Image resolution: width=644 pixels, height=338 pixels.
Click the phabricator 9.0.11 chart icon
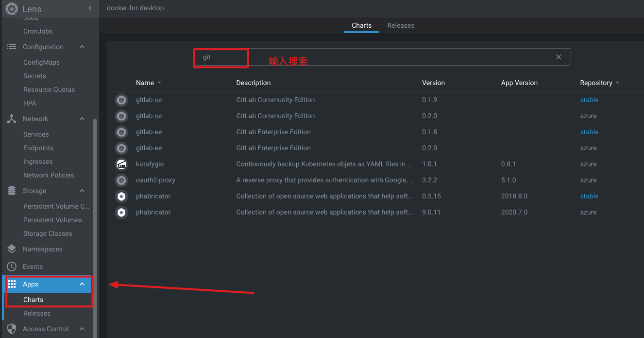point(121,213)
